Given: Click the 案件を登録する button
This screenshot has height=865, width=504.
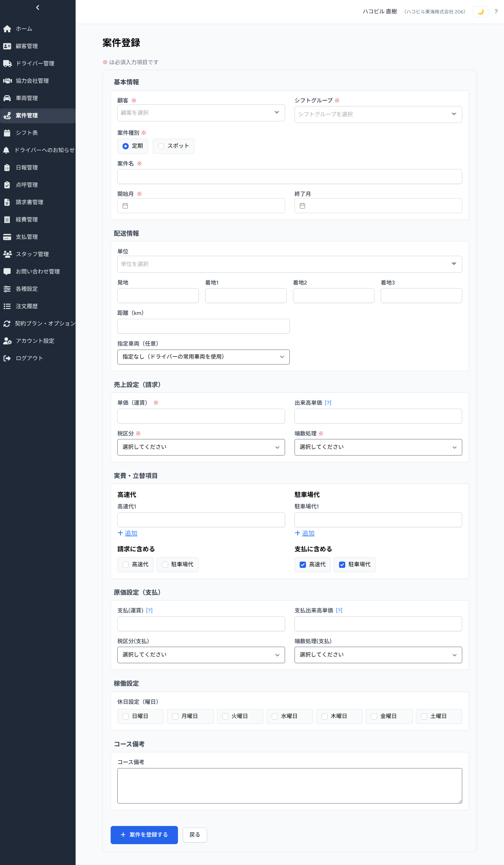Looking at the screenshot, I should point(144,835).
